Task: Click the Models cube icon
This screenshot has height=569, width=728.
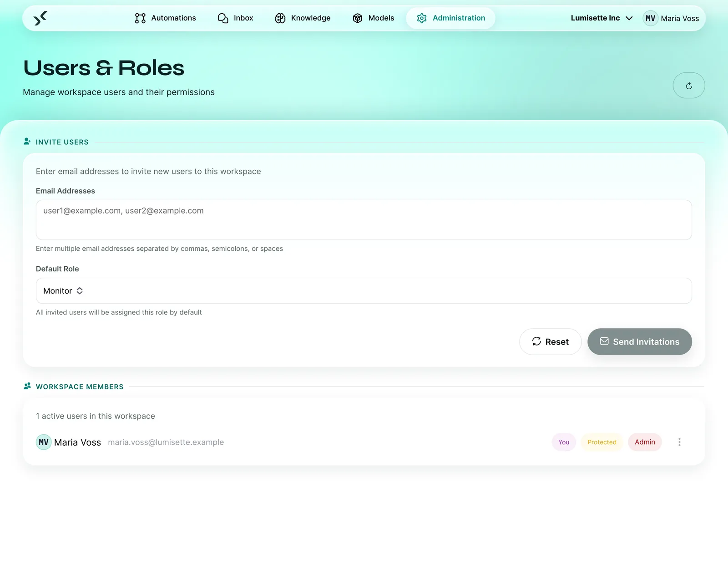Action: click(358, 18)
